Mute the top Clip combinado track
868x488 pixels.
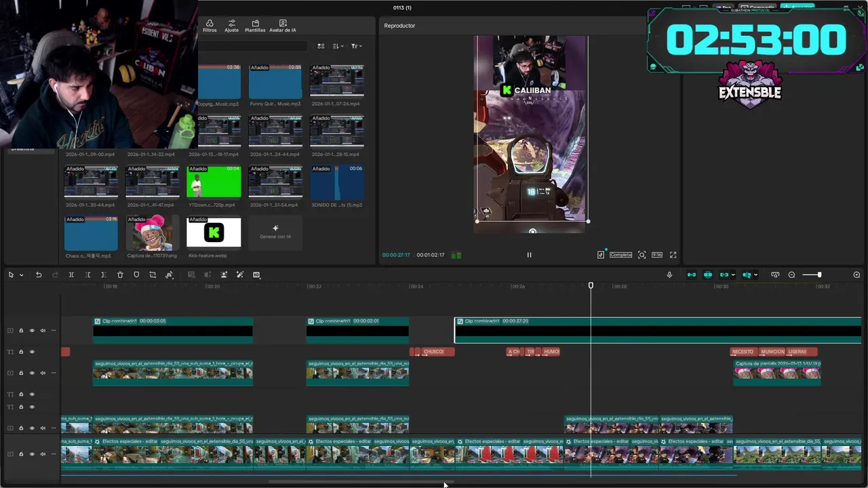[43, 331]
